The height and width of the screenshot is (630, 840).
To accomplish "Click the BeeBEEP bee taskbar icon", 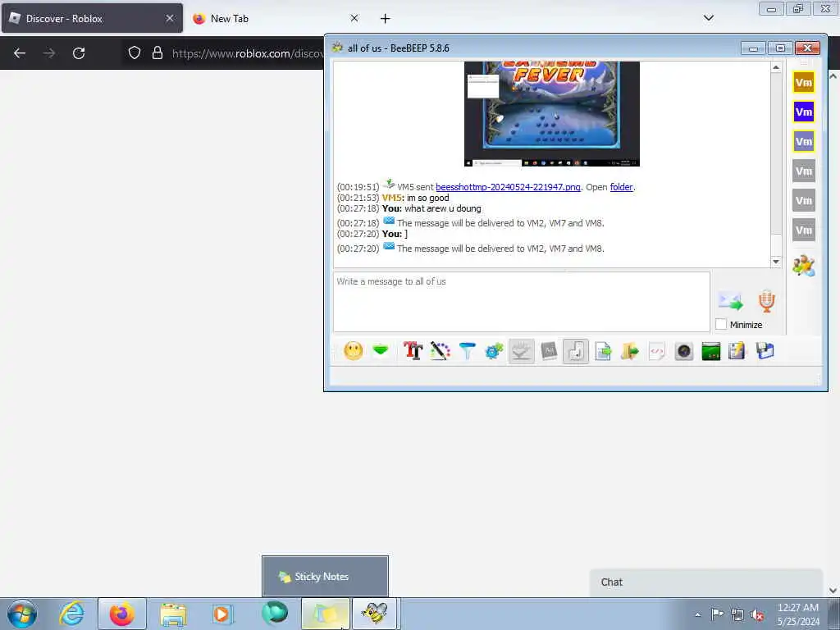I will click(x=374, y=614).
